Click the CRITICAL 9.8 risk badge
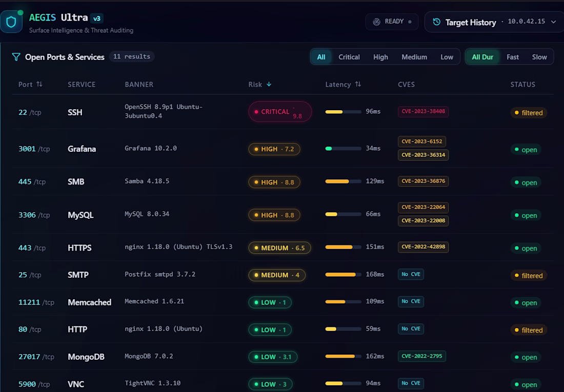The width and height of the screenshot is (564, 392). 280,112
